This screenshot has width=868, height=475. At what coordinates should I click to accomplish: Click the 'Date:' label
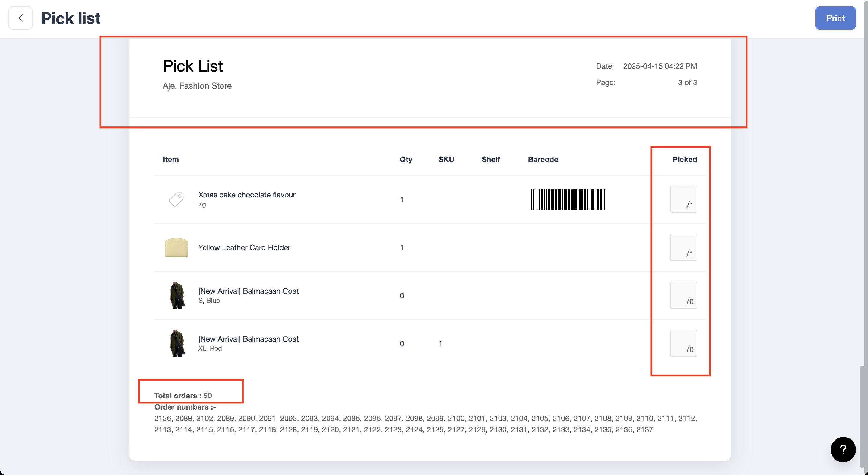pos(605,66)
